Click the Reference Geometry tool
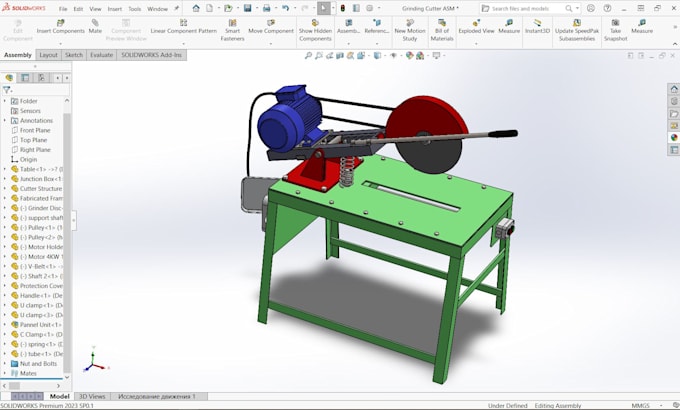The image size is (680, 410). pos(376,26)
